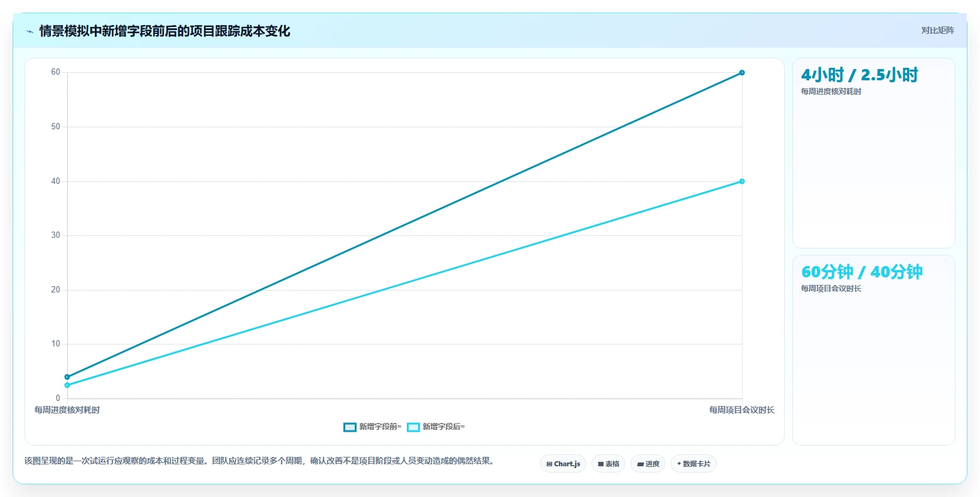980x497 pixels.
Task: Click the dark teal data point at 4
Action: [x=67, y=377]
